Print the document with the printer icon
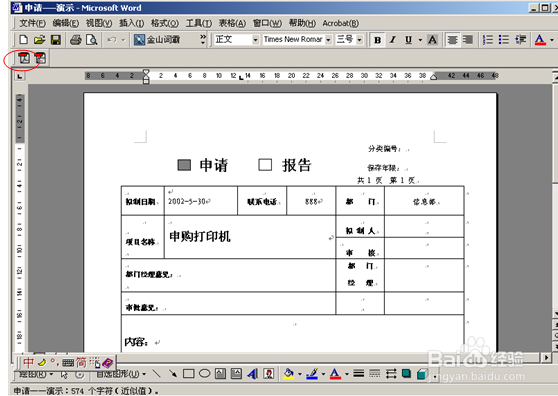Screen dimensions: 558x396 [75, 39]
